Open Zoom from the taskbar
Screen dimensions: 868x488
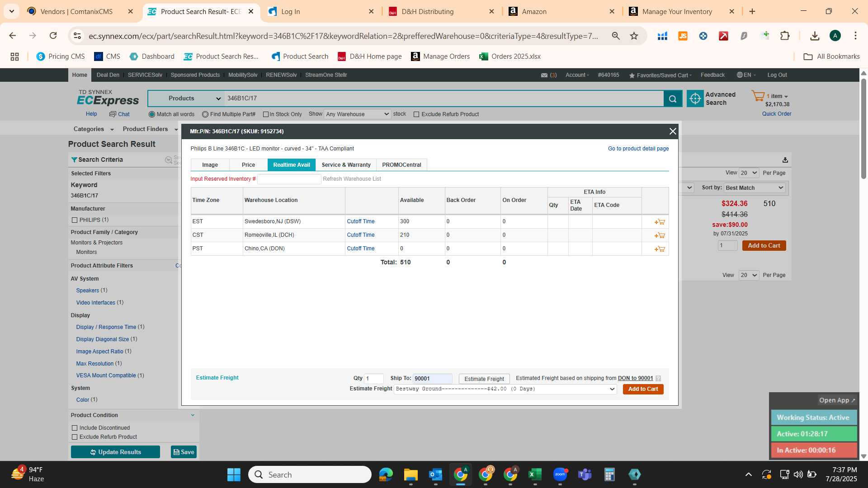(x=560, y=474)
